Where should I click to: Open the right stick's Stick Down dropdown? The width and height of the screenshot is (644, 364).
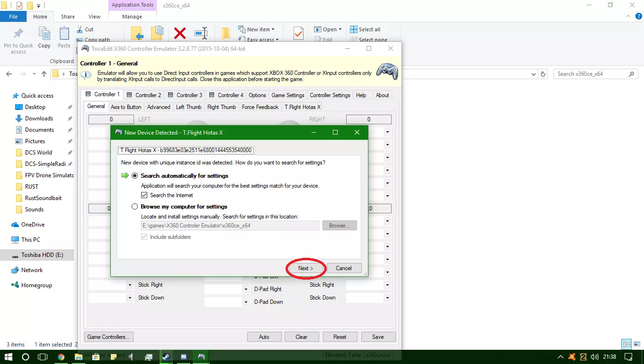(388, 298)
